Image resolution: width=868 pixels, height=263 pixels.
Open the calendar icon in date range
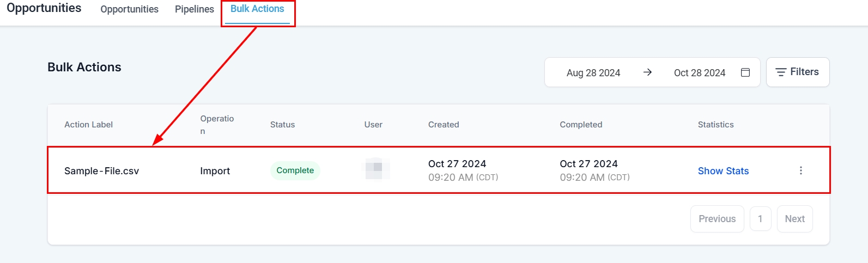coord(745,72)
